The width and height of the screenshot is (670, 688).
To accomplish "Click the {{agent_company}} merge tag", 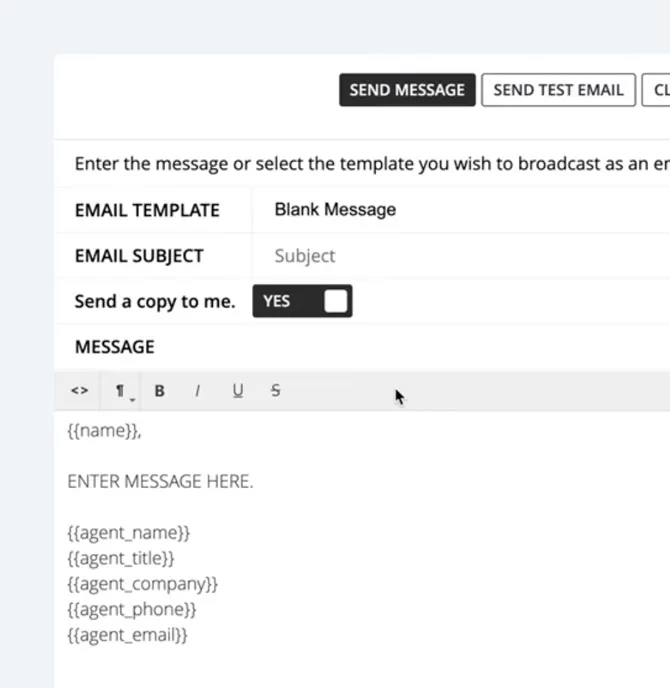I will point(142,584).
